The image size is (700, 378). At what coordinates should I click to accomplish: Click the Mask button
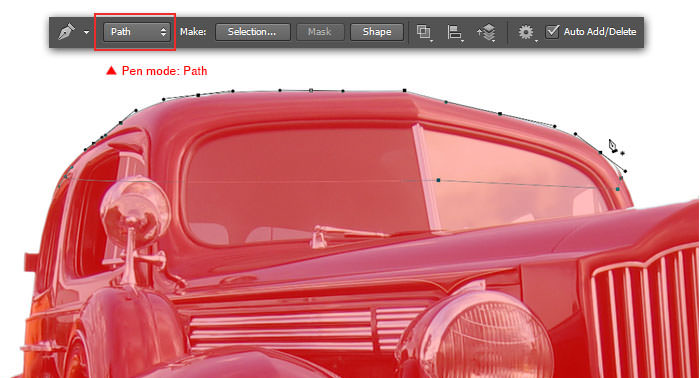320,32
